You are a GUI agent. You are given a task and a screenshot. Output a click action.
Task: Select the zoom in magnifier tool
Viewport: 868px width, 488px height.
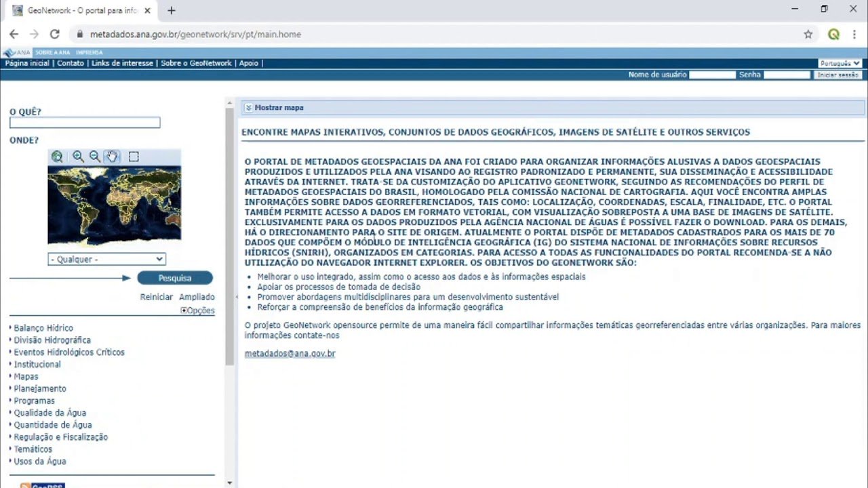(78, 157)
